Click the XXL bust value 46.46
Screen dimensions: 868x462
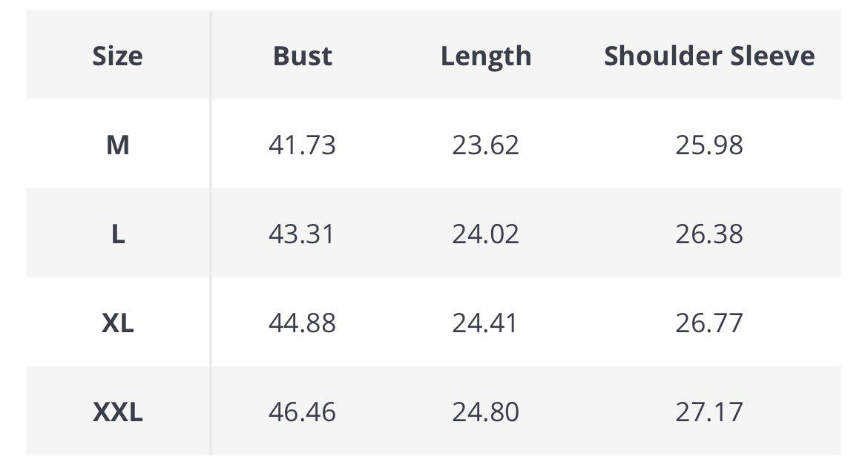tap(302, 412)
